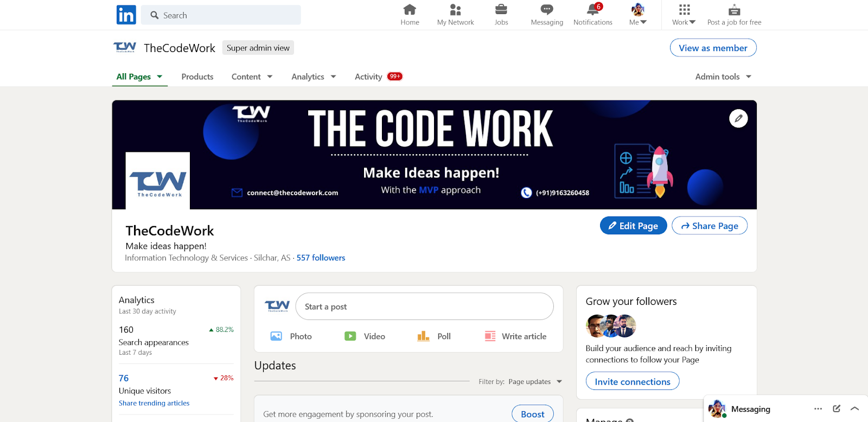This screenshot has width=868, height=422.
Task: Open Share trending articles link
Action: point(154,403)
